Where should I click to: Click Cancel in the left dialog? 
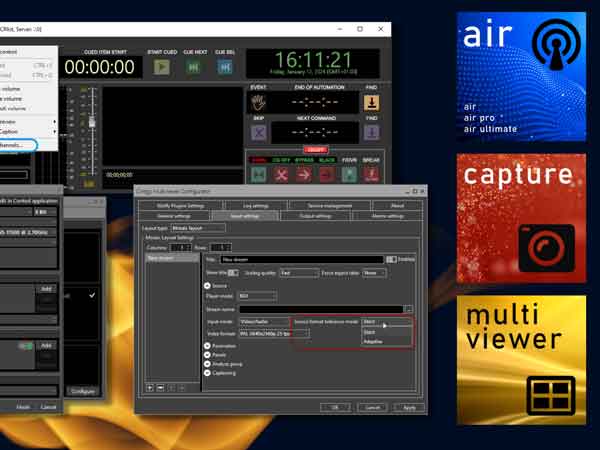49,407
